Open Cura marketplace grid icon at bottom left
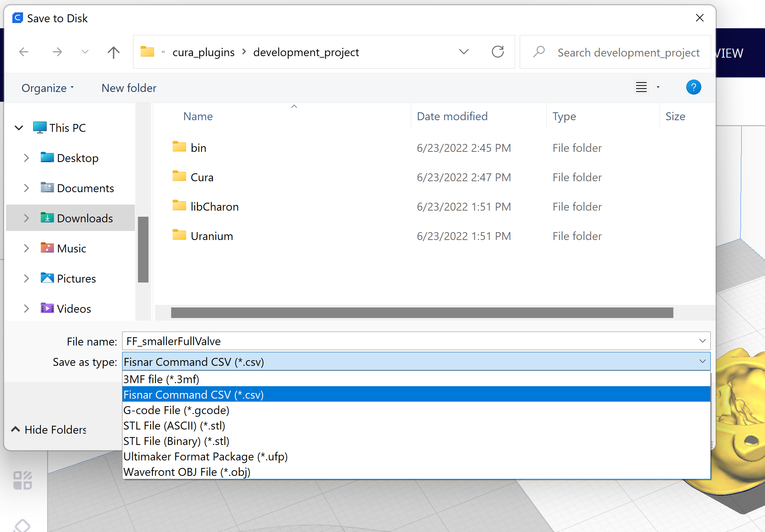This screenshot has height=532, width=765. coord(23,480)
